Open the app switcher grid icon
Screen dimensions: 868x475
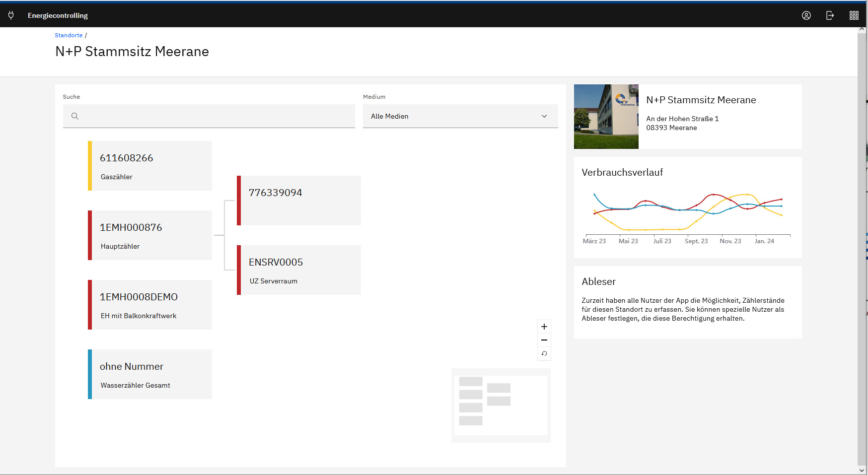(854, 15)
